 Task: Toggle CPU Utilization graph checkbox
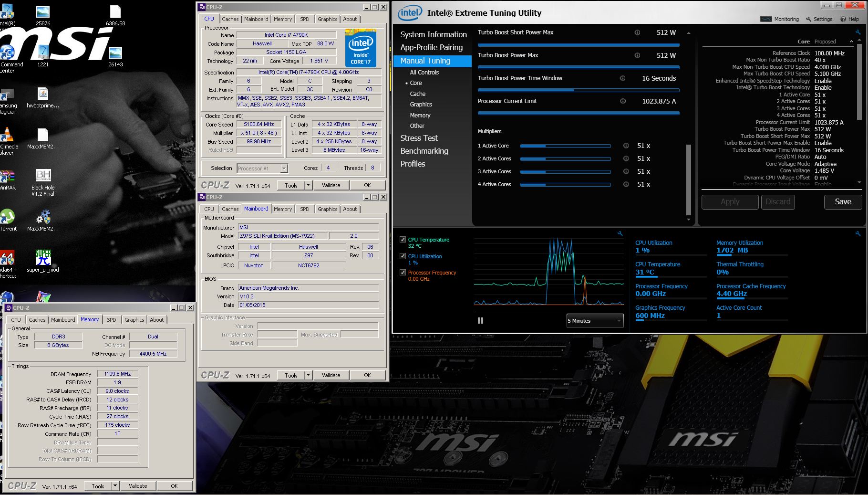click(403, 256)
